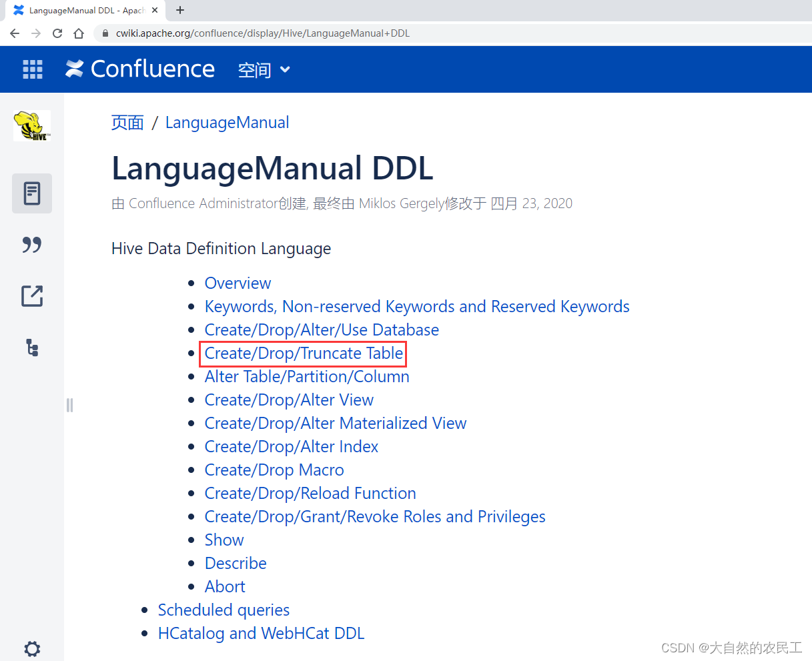Click the browser forward arrow

pyautogui.click(x=36, y=33)
